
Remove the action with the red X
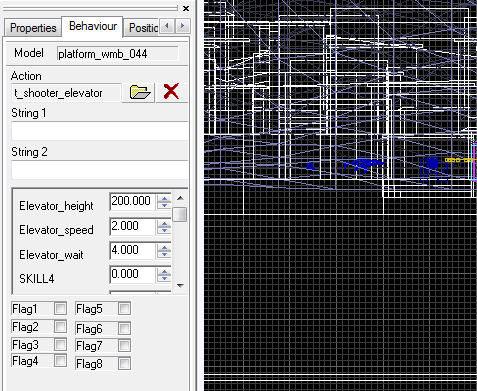[171, 92]
